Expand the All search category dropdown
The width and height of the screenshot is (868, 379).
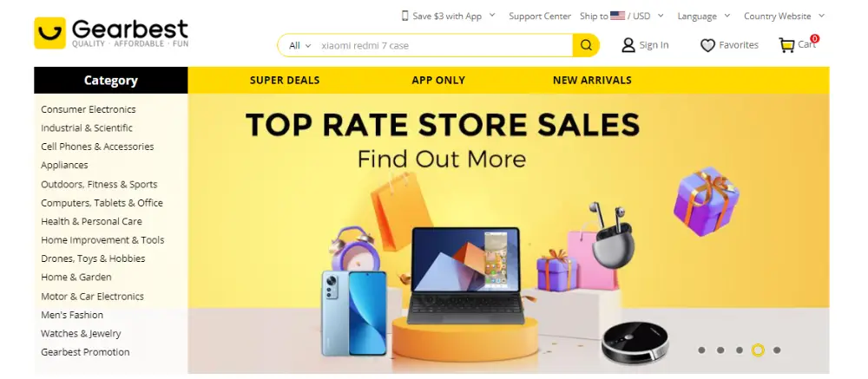pyautogui.click(x=300, y=45)
